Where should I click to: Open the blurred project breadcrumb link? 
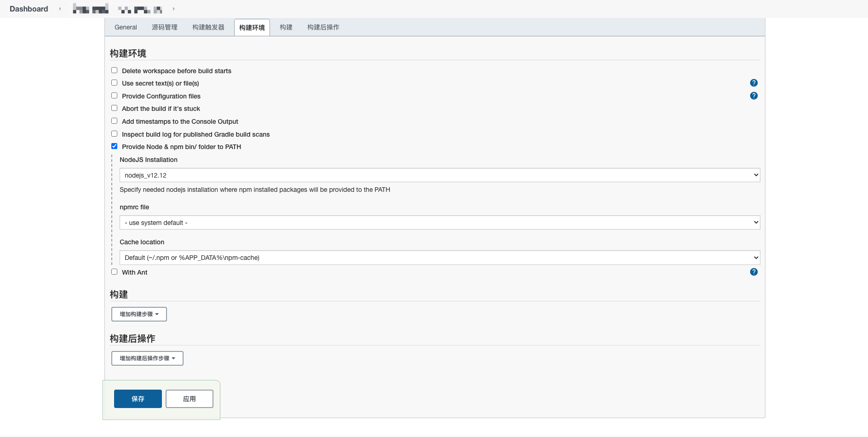118,9
